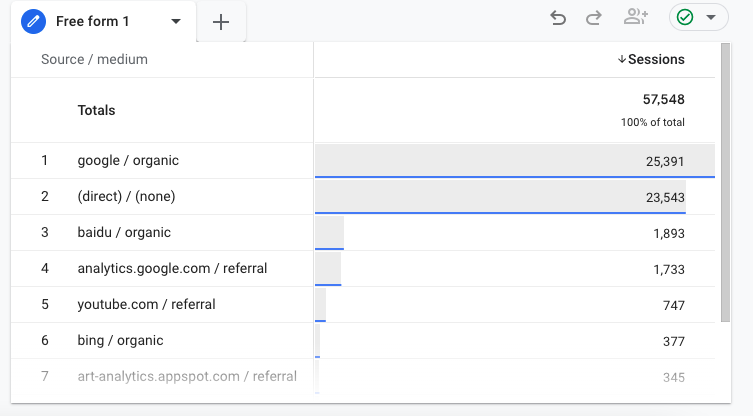Sort by the Sessions column header
The height and width of the screenshot is (416, 753).
pos(656,60)
